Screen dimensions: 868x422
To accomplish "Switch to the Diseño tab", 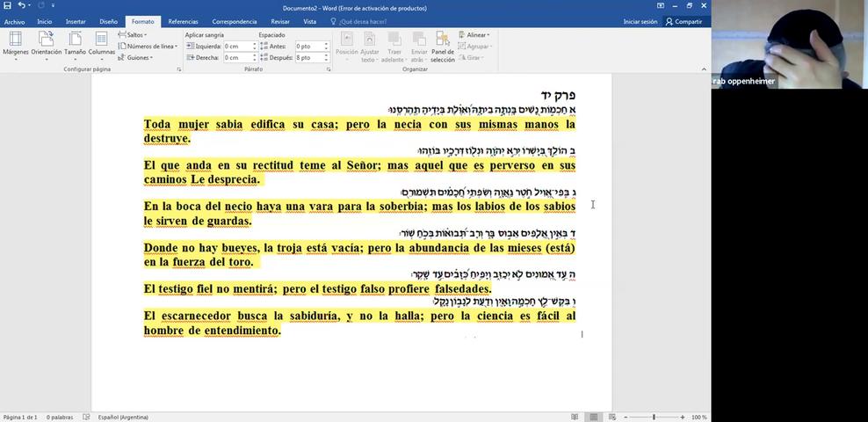I will point(109,22).
